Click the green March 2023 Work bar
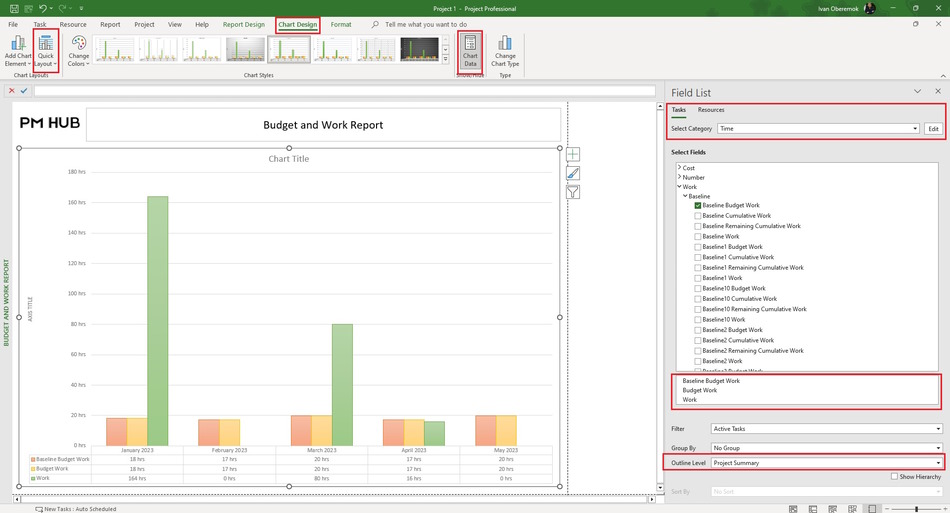The height and width of the screenshot is (513, 950). (x=342, y=385)
